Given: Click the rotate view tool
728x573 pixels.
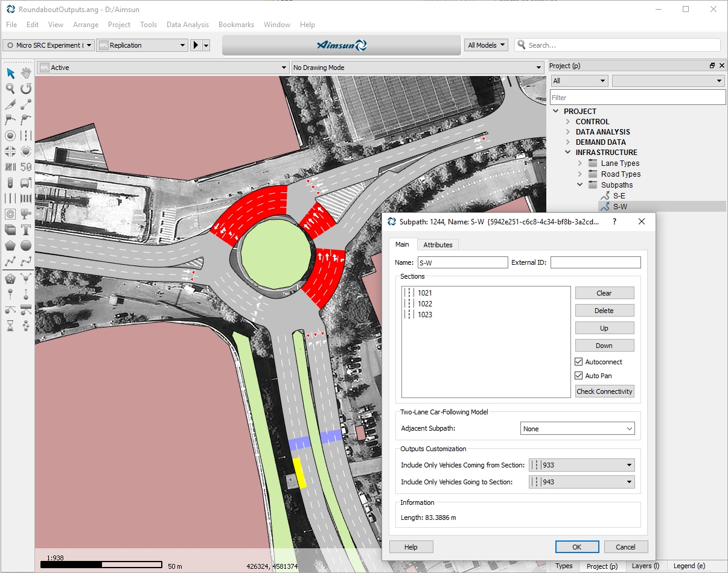Looking at the screenshot, I should click(x=26, y=89).
